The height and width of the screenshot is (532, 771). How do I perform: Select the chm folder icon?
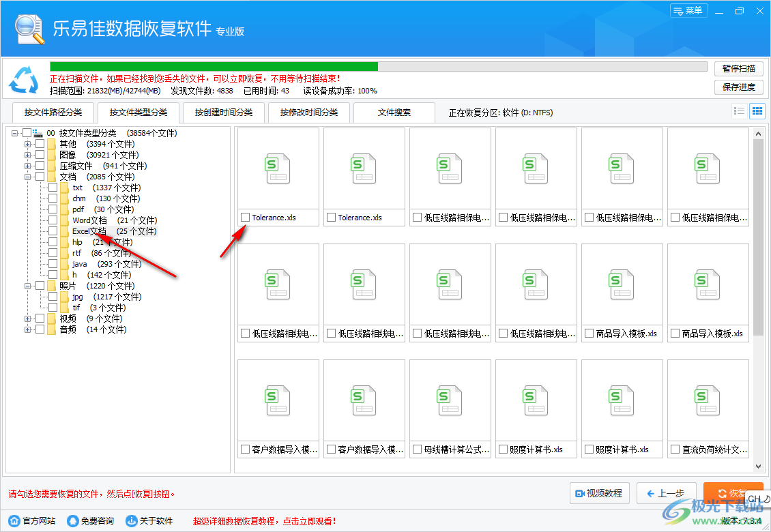click(x=64, y=198)
